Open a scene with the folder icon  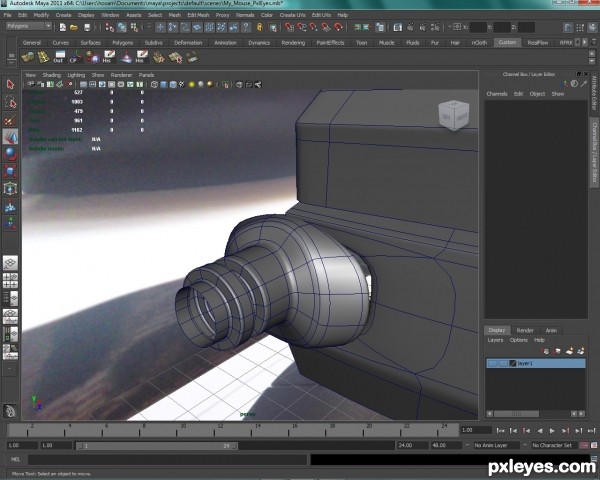[x=74, y=27]
